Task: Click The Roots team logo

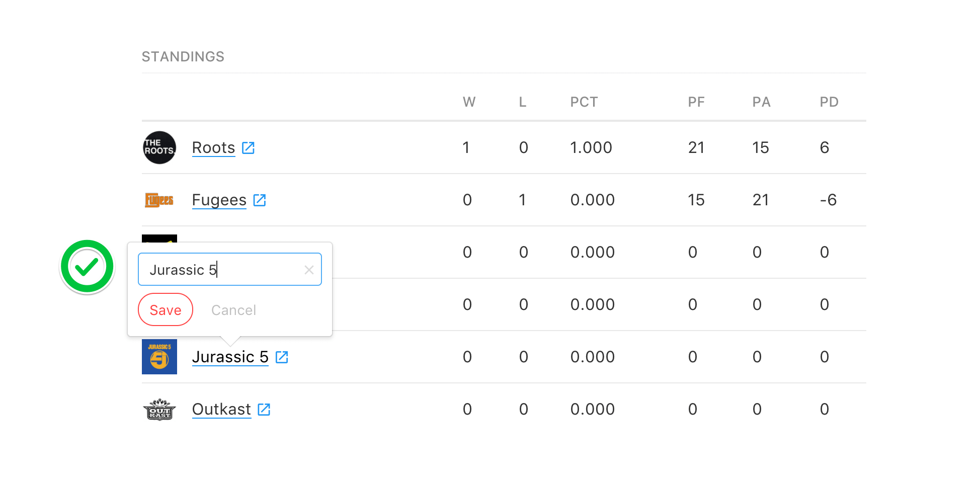Action: (159, 147)
